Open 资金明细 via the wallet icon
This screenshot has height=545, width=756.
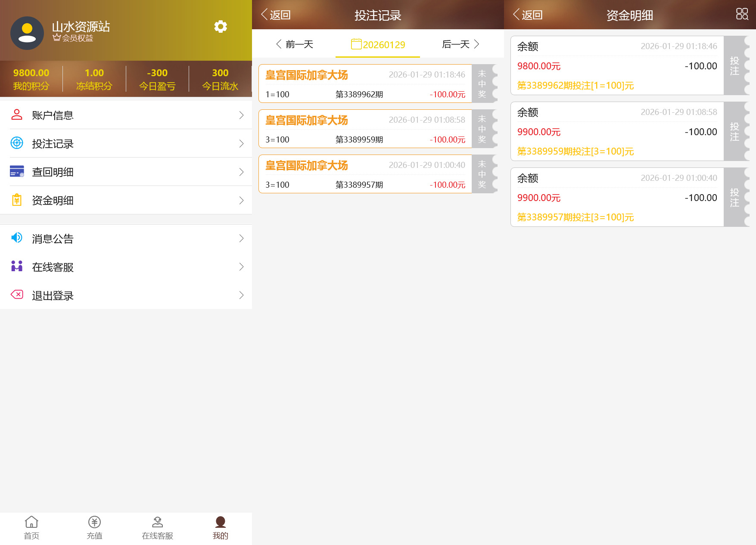(17, 200)
